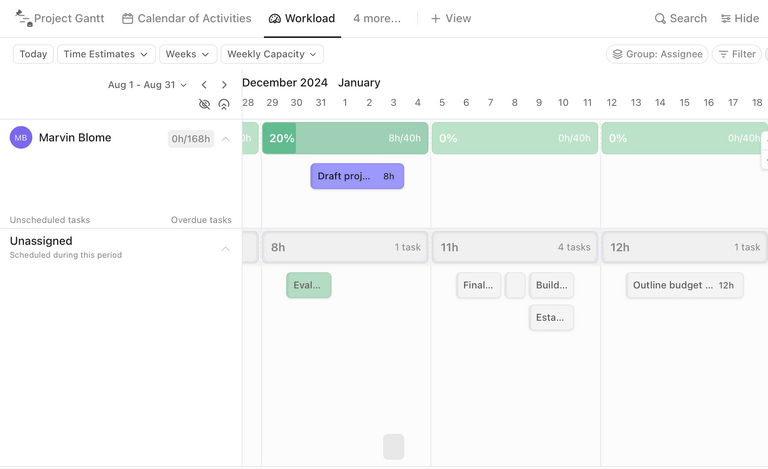Screen dimensions: 768x469
Task: Collapse Marvin Blome's workload row
Action: (225, 139)
